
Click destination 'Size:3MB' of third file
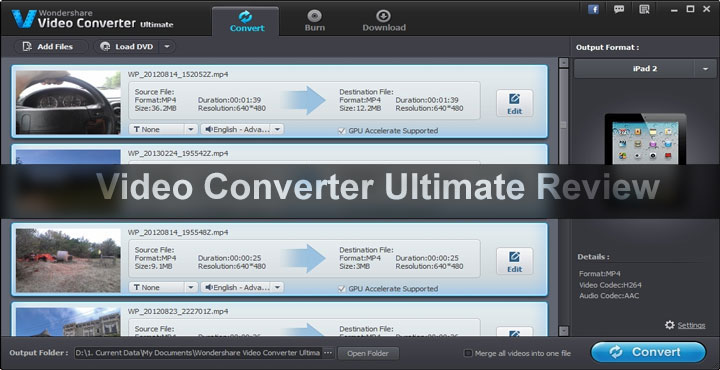355,267
